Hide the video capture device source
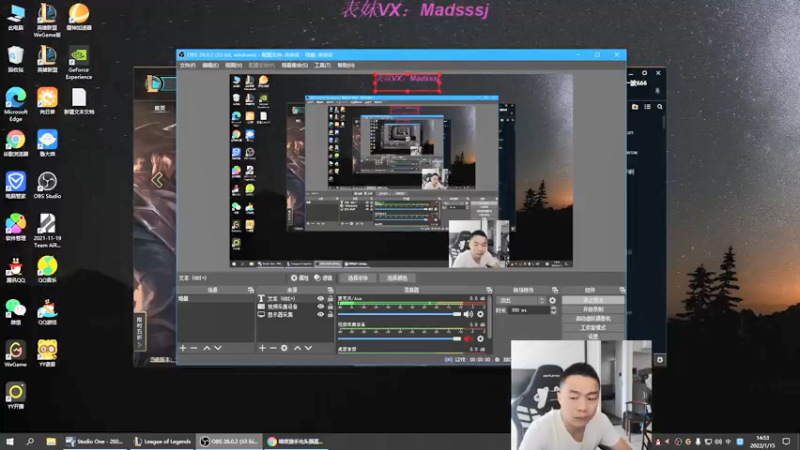Image resolution: width=800 pixels, height=450 pixels. point(320,307)
